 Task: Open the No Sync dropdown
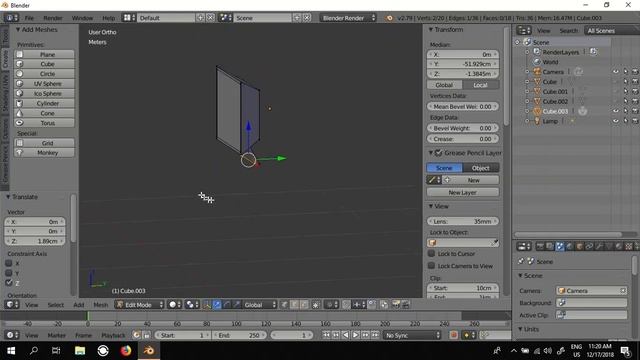[412, 335]
